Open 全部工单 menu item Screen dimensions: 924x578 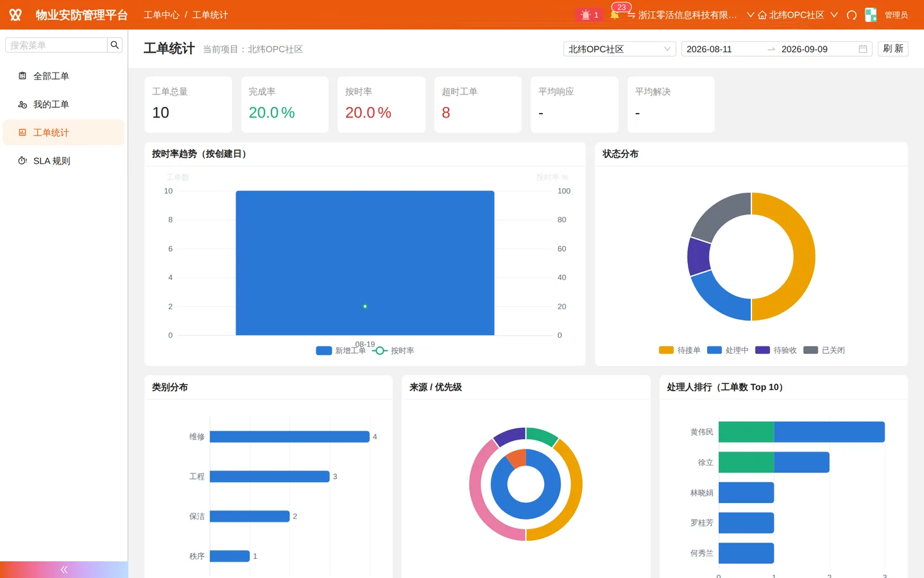[64, 76]
